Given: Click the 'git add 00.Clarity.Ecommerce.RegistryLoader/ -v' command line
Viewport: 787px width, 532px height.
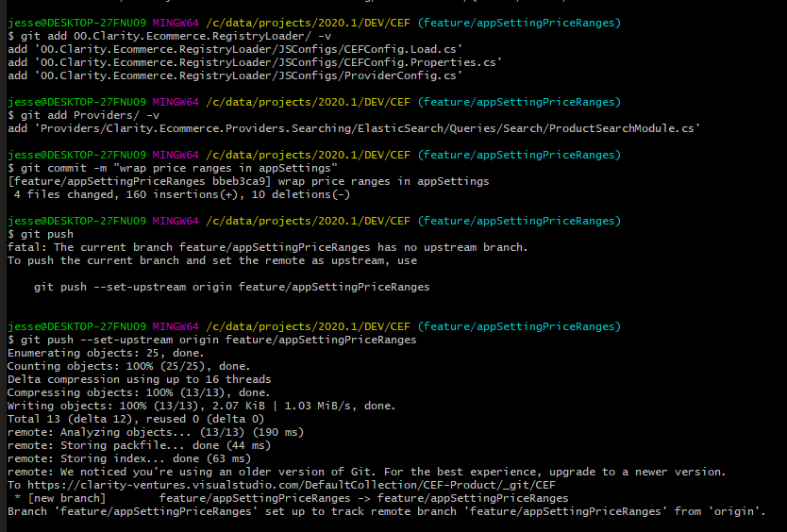Looking at the screenshot, I should tap(169, 36).
